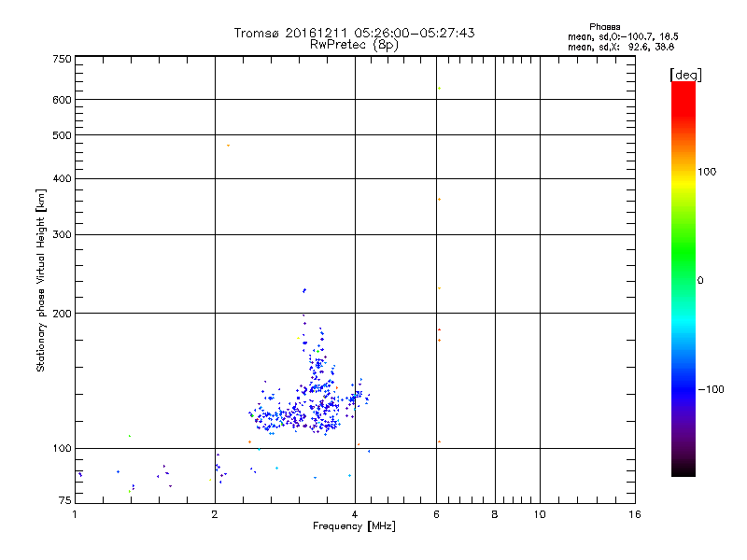Click the colorbar tick label '-100'

tap(711, 389)
